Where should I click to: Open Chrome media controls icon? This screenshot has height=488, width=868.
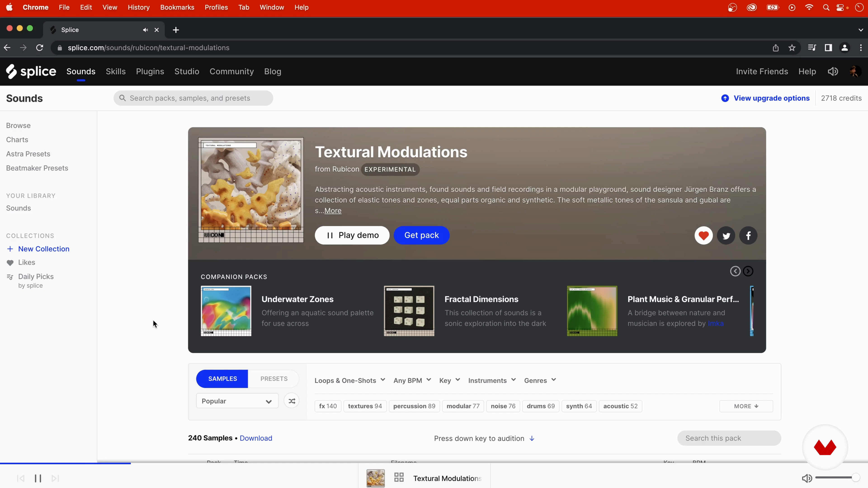click(x=812, y=48)
